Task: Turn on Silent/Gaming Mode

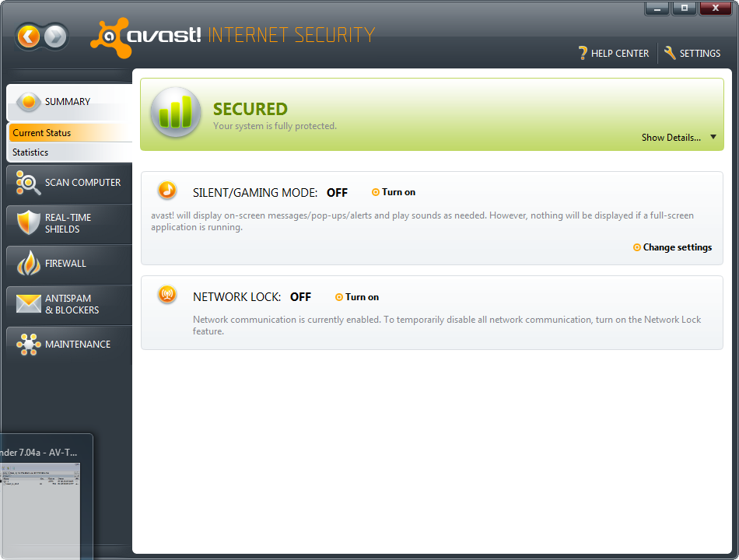Action: 398,192
